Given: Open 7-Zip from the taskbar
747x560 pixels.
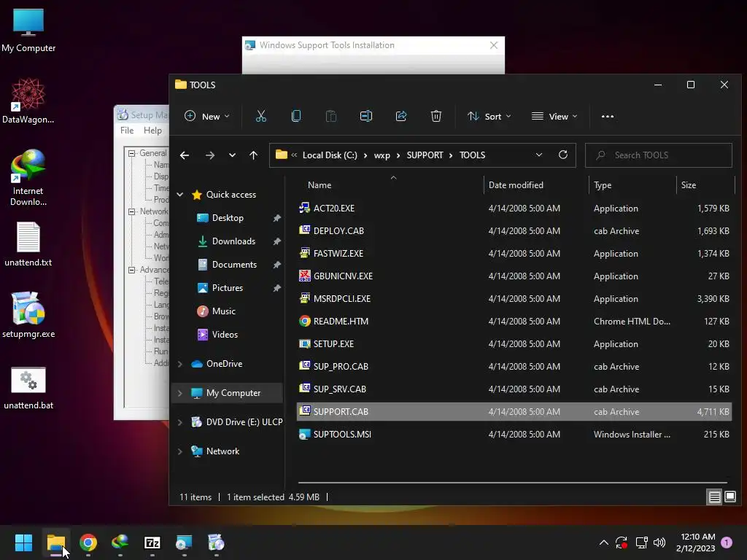Looking at the screenshot, I should (x=152, y=542).
